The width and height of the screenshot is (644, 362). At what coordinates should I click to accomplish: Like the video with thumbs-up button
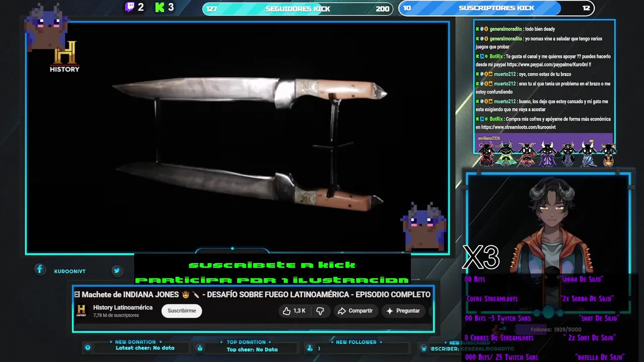point(294,311)
